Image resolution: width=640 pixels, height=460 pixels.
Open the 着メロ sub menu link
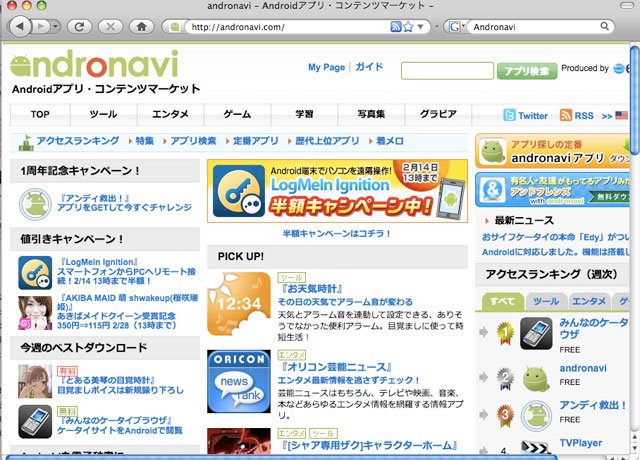pos(390,141)
